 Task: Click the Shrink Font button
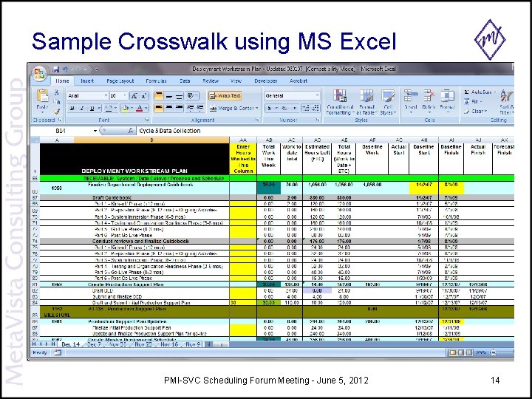tap(144, 96)
